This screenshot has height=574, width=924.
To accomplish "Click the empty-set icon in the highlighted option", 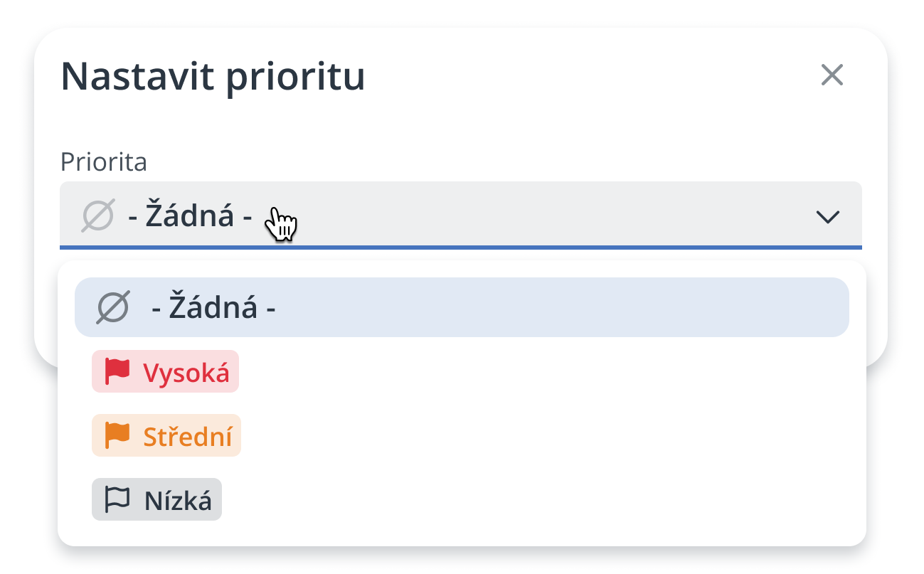I will pos(113,307).
